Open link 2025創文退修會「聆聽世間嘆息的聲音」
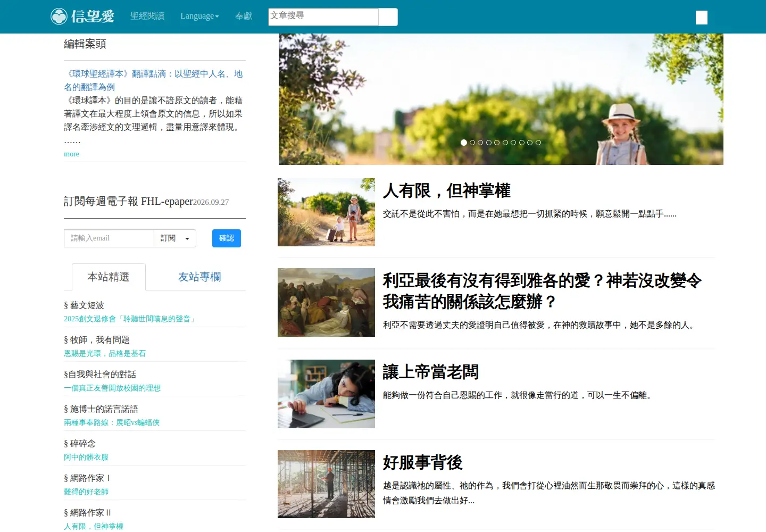The image size is (766, 532). point(130,319)
